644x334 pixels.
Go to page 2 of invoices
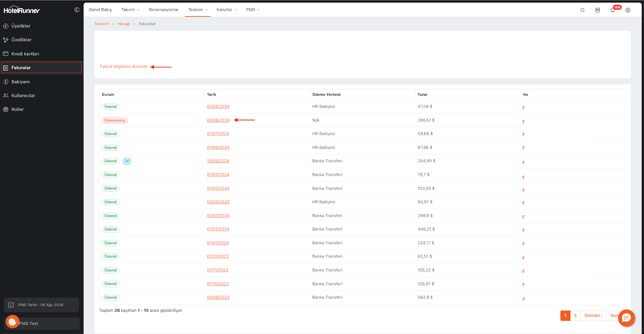pos(575,315)
